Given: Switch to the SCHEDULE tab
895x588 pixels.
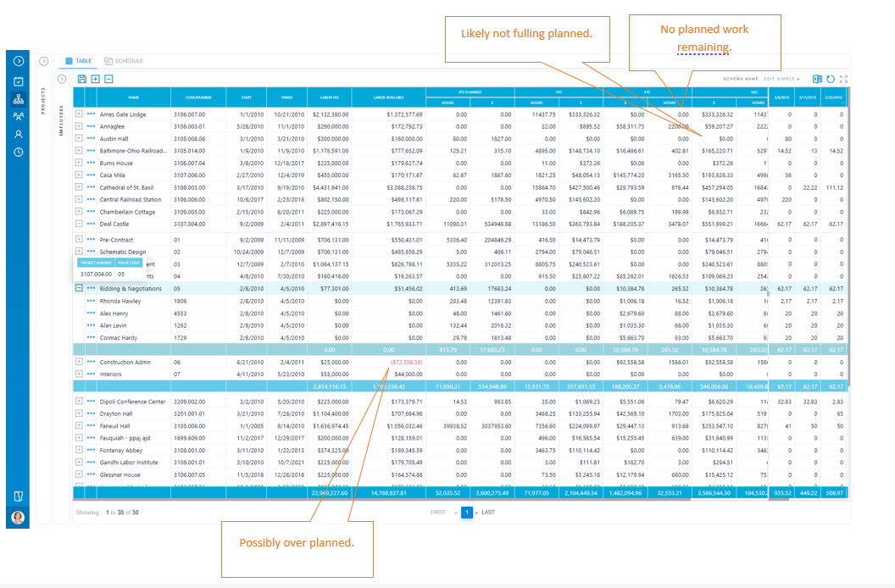Looking at the screenshot, I should [x=124, y=60].
